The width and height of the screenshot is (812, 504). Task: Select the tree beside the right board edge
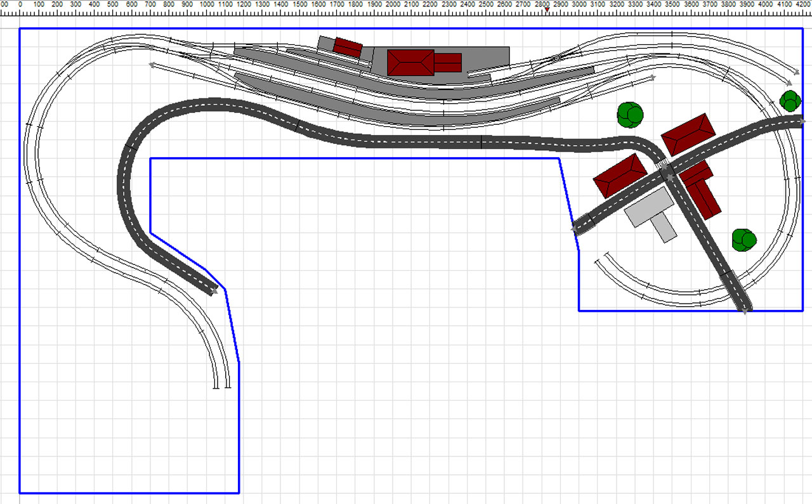tap(790, 100)
